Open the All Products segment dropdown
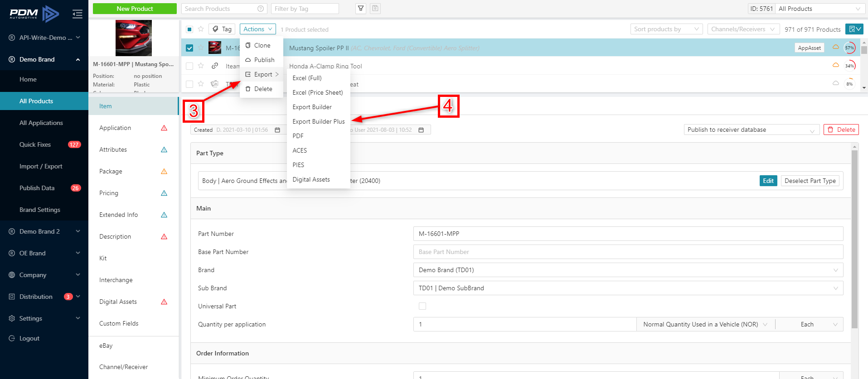868x379 pixels. coord(820,9)
